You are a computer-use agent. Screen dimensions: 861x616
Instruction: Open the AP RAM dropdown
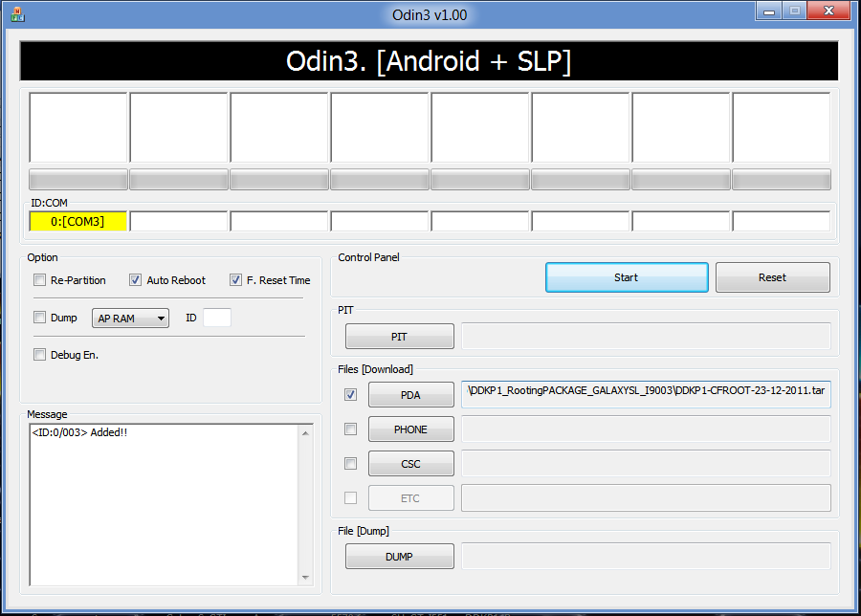[131, 319]
